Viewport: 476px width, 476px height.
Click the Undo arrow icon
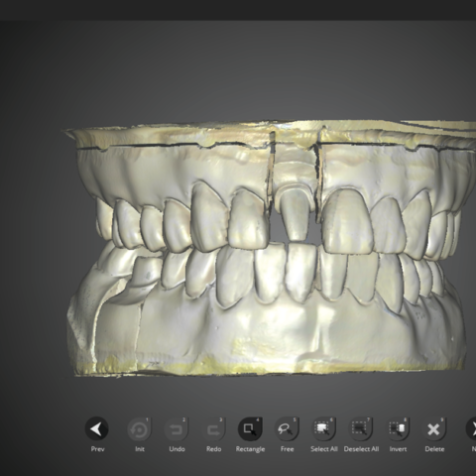pyautogui.click(x=177, y=429)
